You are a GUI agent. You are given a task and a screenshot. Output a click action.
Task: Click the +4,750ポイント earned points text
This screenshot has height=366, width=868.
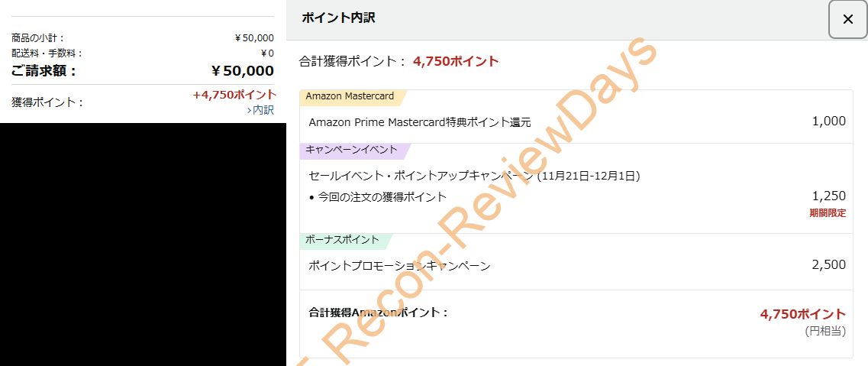pos(234,95)
